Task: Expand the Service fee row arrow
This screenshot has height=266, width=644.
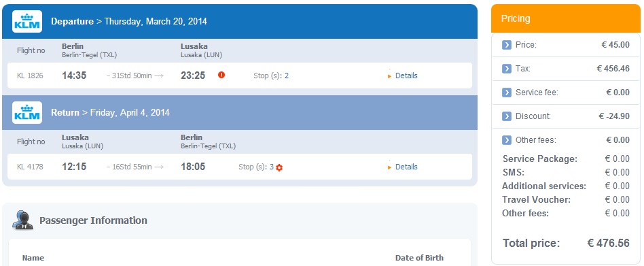Action: (506, 93)
